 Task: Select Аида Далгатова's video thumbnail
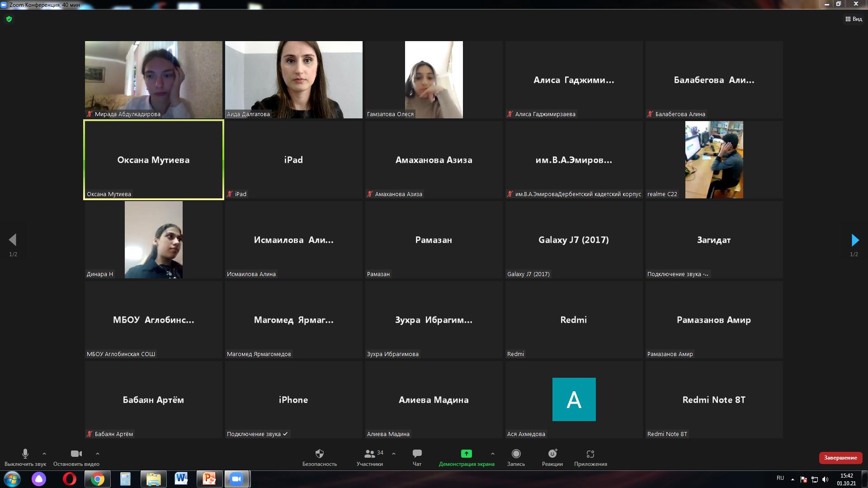pyautogui.click(x=294, y=80)
